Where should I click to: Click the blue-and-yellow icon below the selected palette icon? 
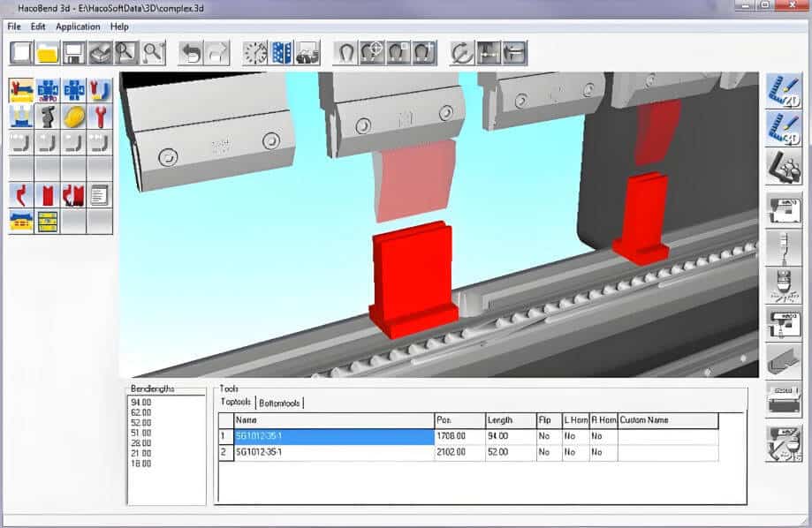coord(21,117)
